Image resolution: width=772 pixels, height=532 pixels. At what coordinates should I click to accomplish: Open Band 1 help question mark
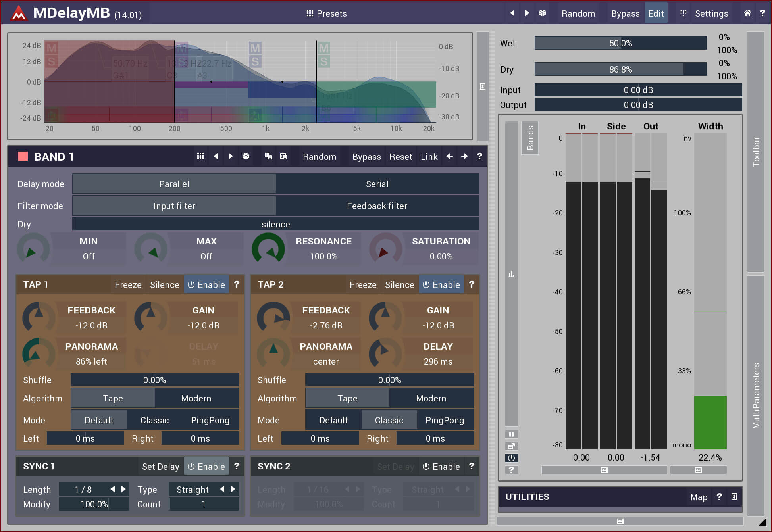click(479, 156)
